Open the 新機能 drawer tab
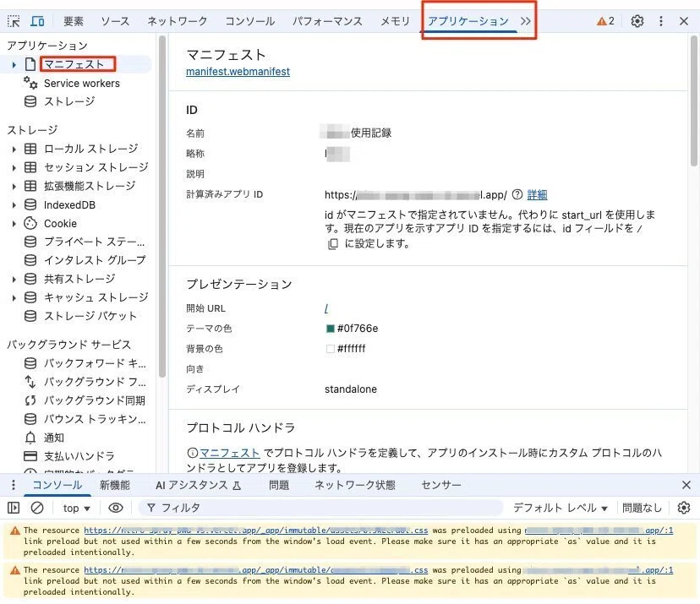The height and width of the screenshot is (604, 700). click(x=115, y=485)
